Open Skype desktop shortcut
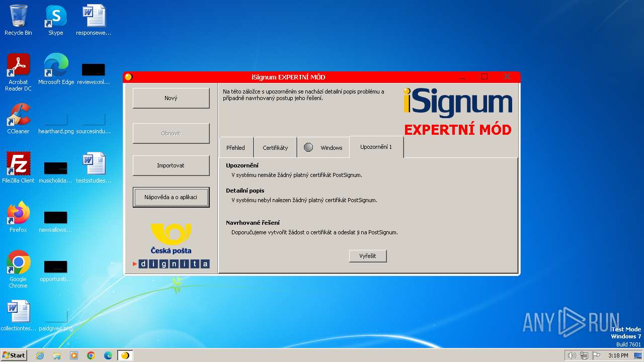This screenshot has width=644, height=362. (x=56, y=21)
